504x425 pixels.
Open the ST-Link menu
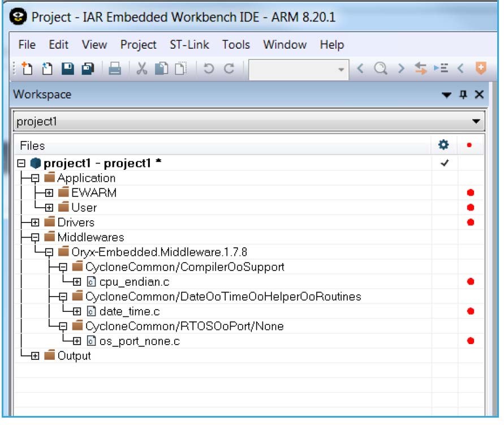pos(189,44)
